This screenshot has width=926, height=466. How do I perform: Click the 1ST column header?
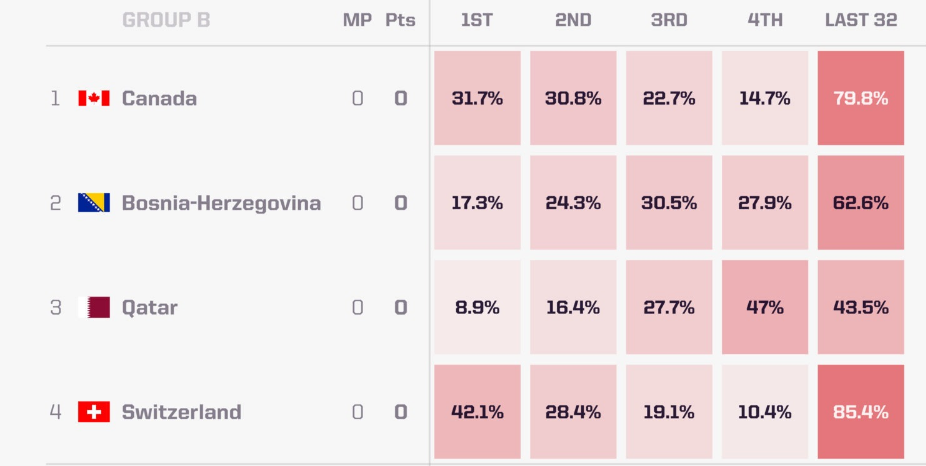477,20
